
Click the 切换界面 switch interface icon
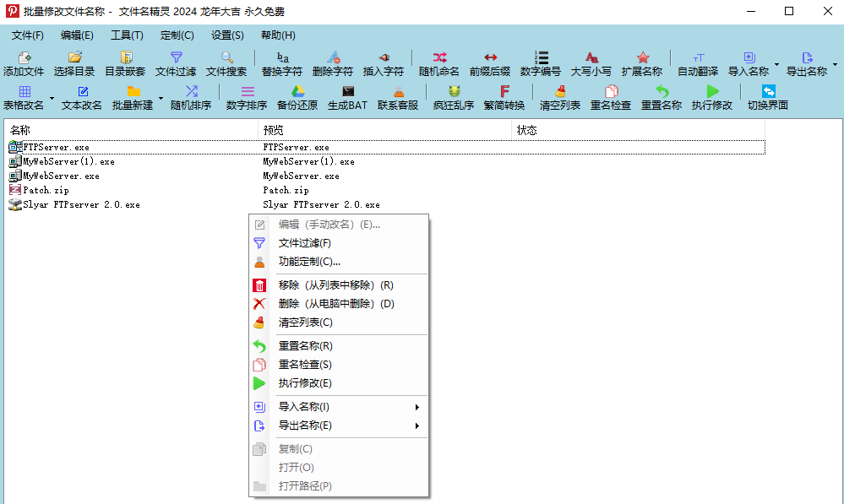coord(768,92)
